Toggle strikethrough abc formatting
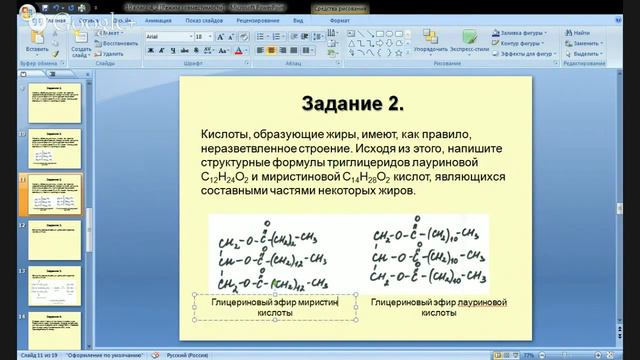Viewport: 640px width, 360px height. (184, 51)
